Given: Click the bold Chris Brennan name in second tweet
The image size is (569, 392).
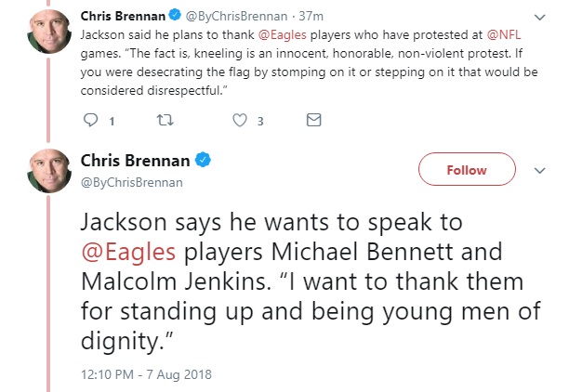Looking at the screenshot, I should click(138, 161).
